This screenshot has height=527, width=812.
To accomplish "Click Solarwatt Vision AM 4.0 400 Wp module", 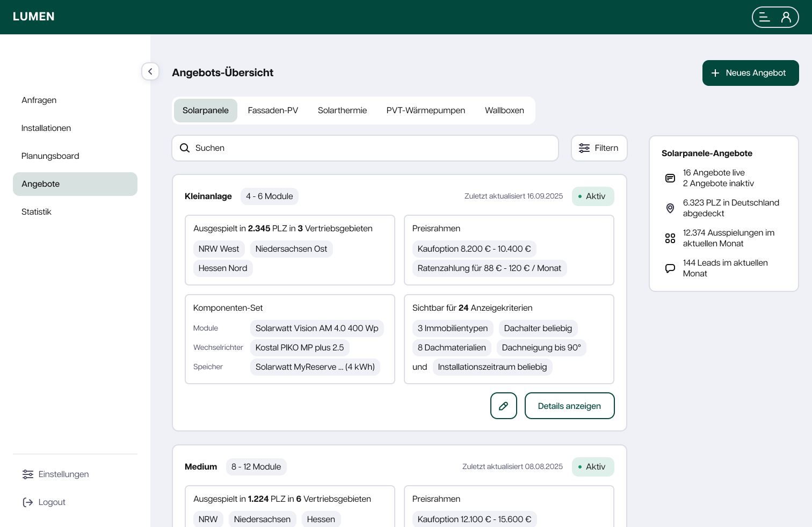I will (x=317, y=328).
